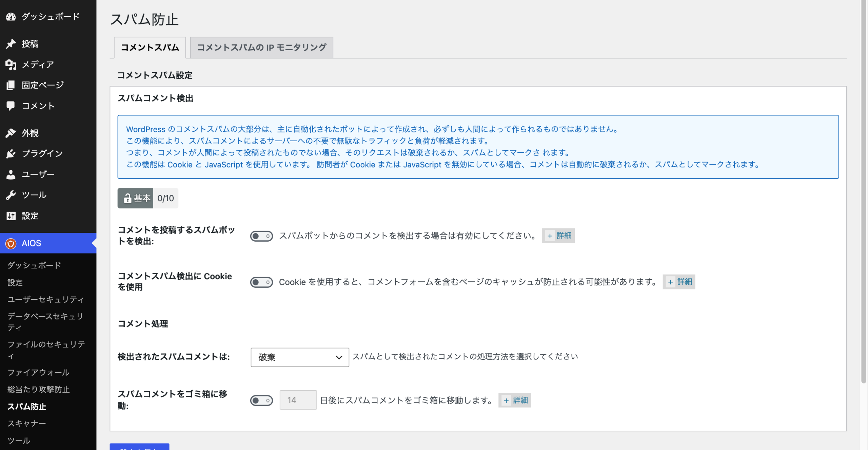The width and height of the screenshot is (868, 450).
Task: Open スパム防止 submenu item
Action: [27, 406]
